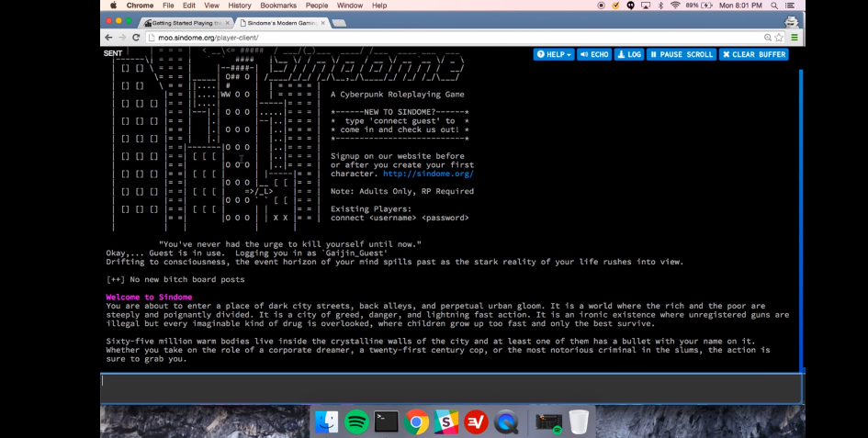
Task: Open Slack from the dock
Action: pos(445,422)
